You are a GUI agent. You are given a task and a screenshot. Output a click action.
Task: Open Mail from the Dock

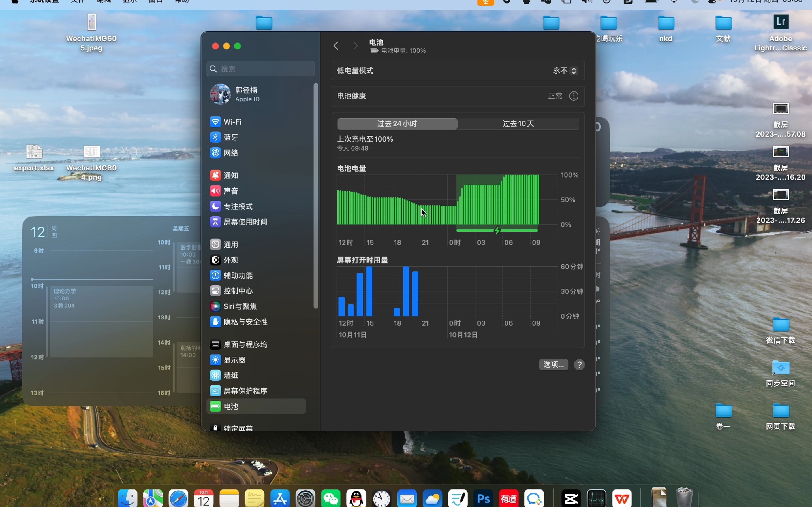(407, 499)
